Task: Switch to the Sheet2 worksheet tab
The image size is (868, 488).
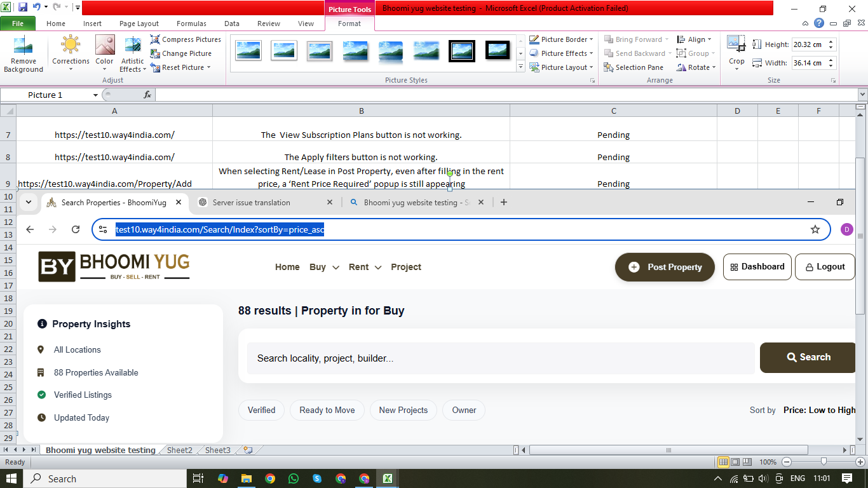Action: pos(179,450)
